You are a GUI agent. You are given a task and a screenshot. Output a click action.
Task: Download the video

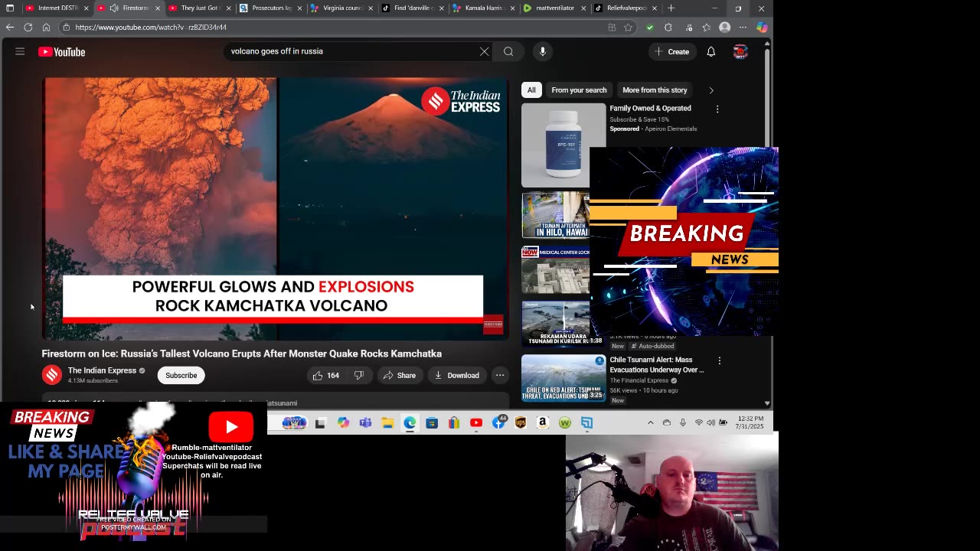pyautogui.click(x=456, y=375)
